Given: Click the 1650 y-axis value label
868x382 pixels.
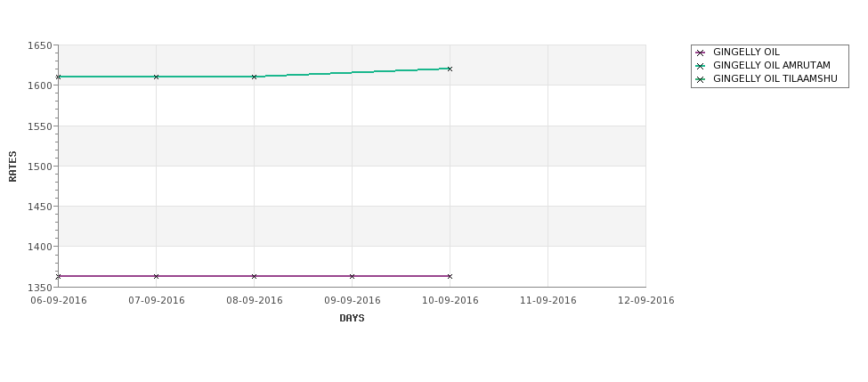Looking at the screenshot, I should [40, 46].
